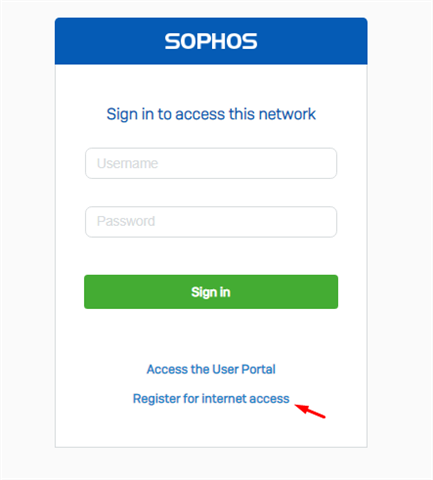Click the Sign in to access this network heading
The height and width of the screenshot is (480, 433).
tap(211, 114)
